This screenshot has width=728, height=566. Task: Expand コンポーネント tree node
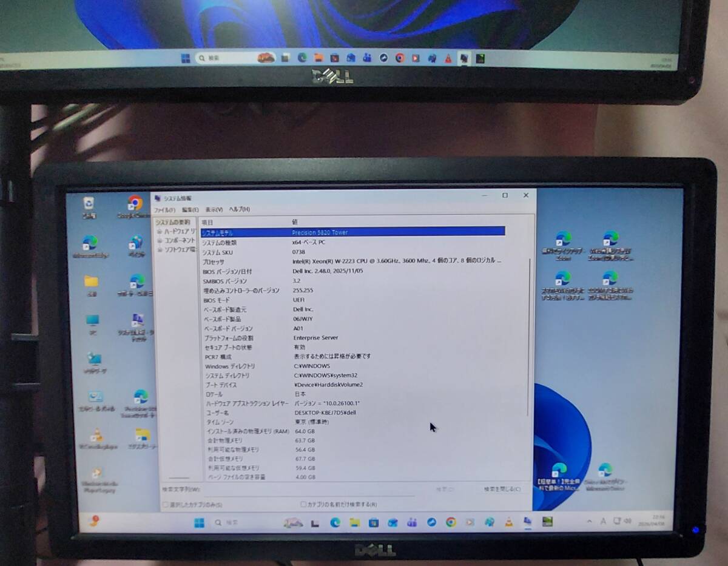pos(160,240)
